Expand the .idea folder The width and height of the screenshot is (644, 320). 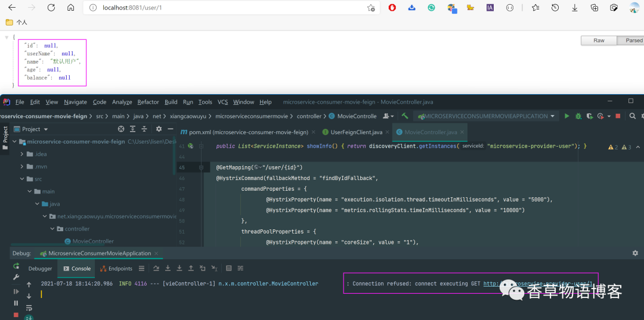tap(23, 154)
